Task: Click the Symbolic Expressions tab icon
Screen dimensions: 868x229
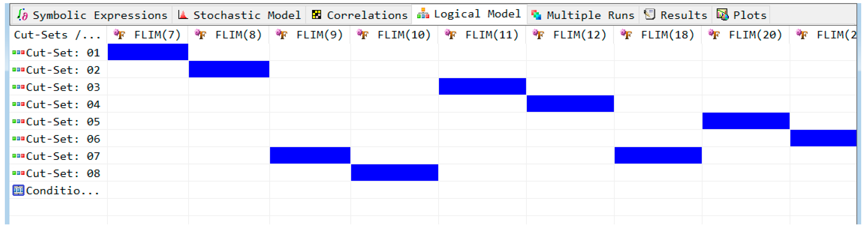Action: [22, 15]
